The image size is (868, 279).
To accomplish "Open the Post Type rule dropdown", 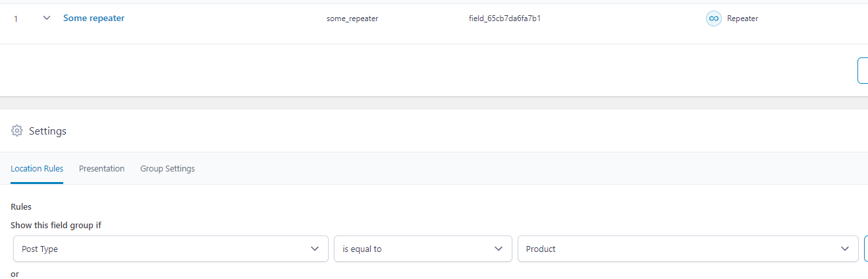I will coord(171,249).
